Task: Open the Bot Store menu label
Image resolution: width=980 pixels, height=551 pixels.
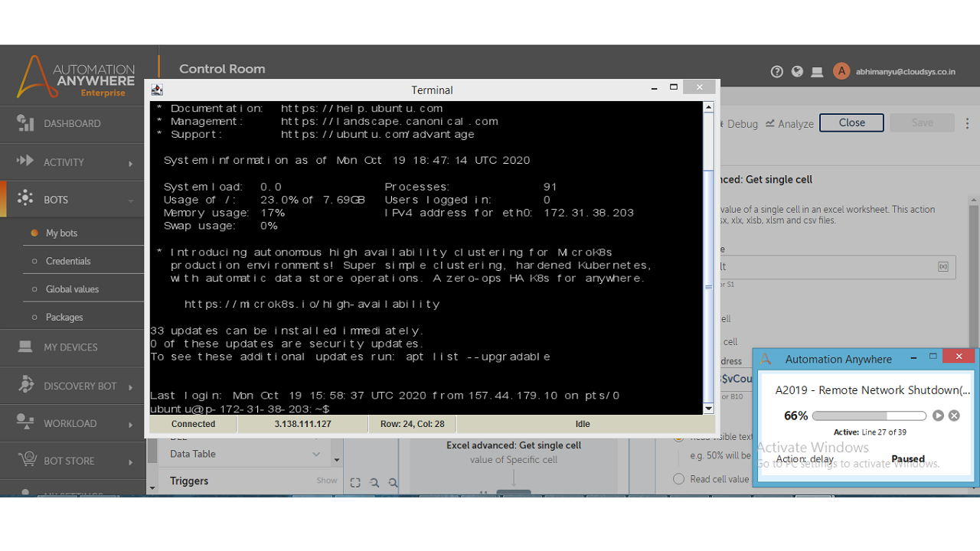Action: [69, 461]
